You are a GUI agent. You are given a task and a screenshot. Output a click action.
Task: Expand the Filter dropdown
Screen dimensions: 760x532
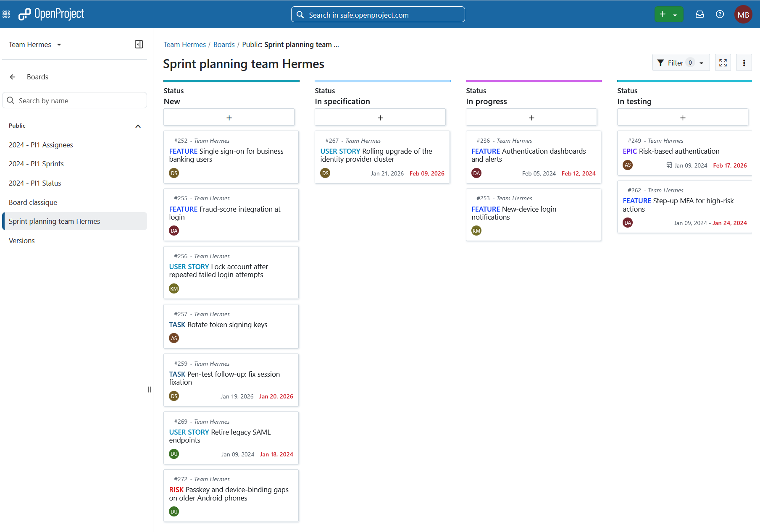coord(681,63)
